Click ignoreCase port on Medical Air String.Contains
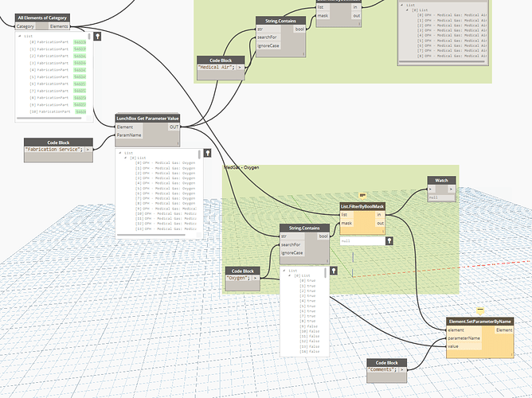The width and height of the screenshot is (532, 398). pyautogui.click(x=268, y=45)
